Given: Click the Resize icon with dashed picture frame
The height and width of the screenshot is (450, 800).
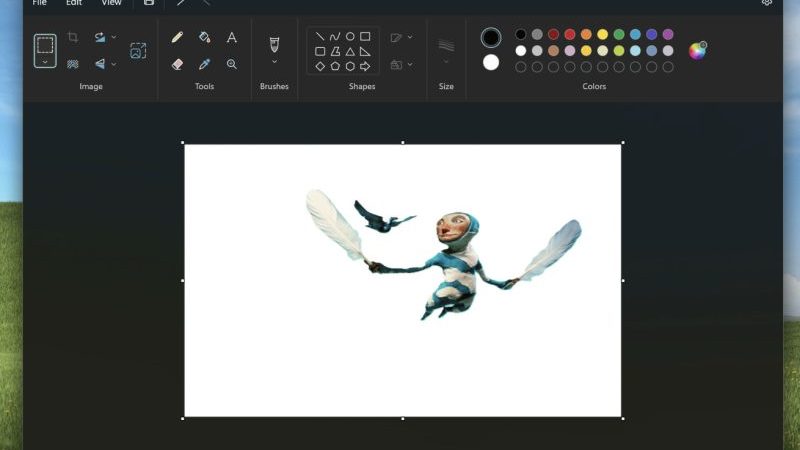Looking at the screenshot, I should (x=138, y=51).
